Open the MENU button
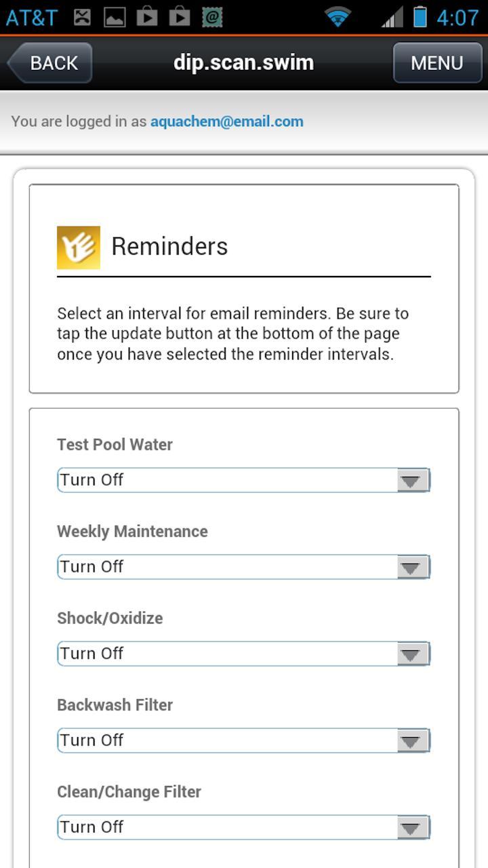Screen dimensions: 488x868 [x=437, y=63]
